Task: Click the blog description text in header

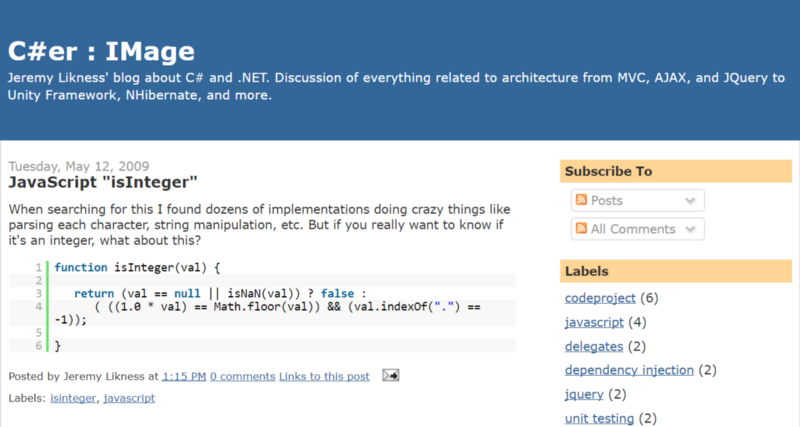Action: 396,86
